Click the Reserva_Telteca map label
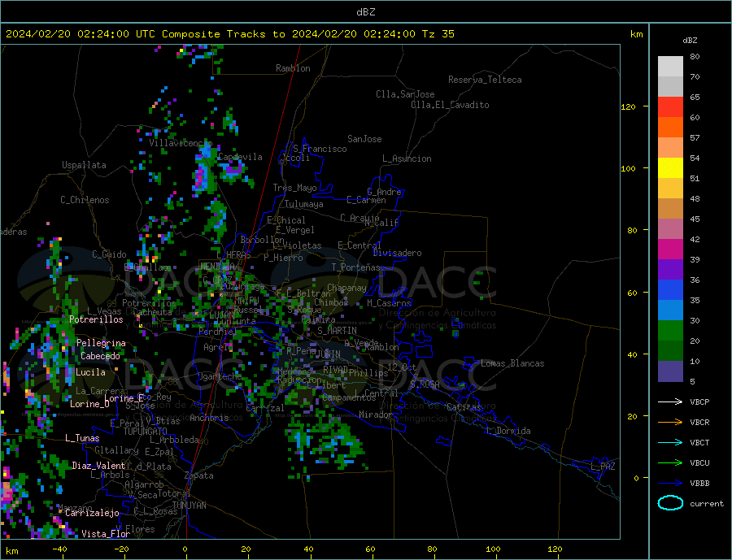The height and width of the screenshot is (560, 732). coord(485,80)
